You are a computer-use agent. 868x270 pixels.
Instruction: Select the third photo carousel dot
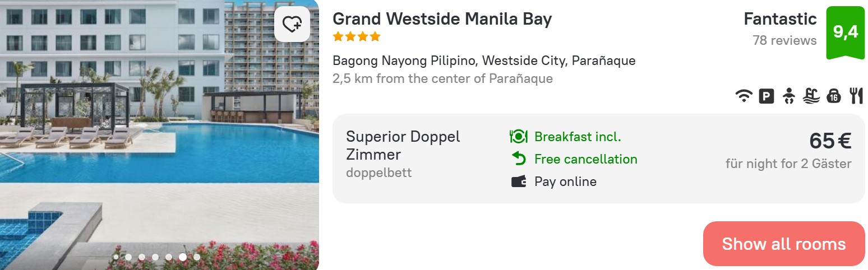coord(142,257)
